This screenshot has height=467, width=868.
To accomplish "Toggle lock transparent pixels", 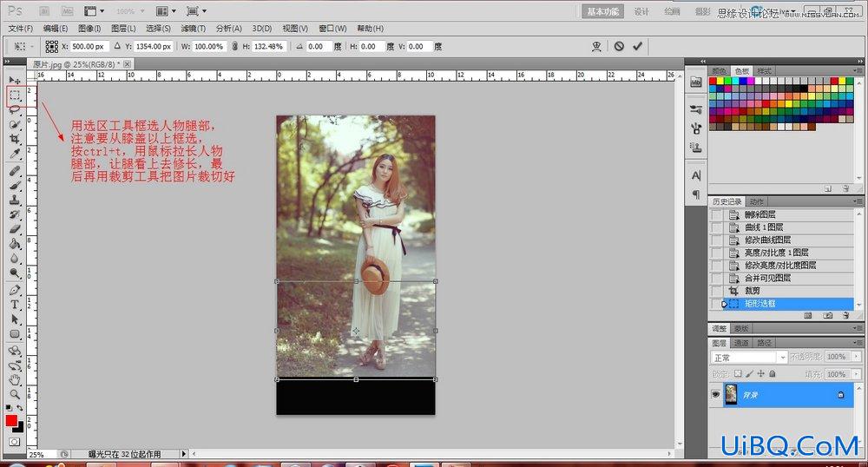I will coord(738,374).
